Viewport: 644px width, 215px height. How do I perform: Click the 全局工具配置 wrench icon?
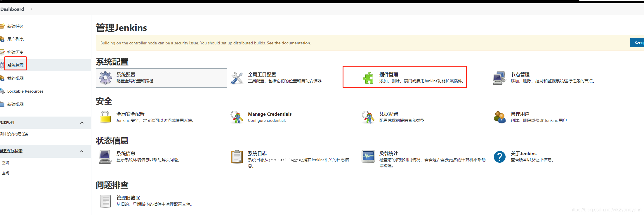(x=237, y=78)
